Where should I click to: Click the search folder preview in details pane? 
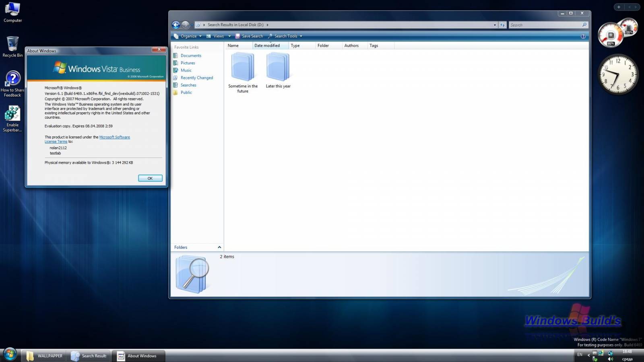click(x=192, y=274)
